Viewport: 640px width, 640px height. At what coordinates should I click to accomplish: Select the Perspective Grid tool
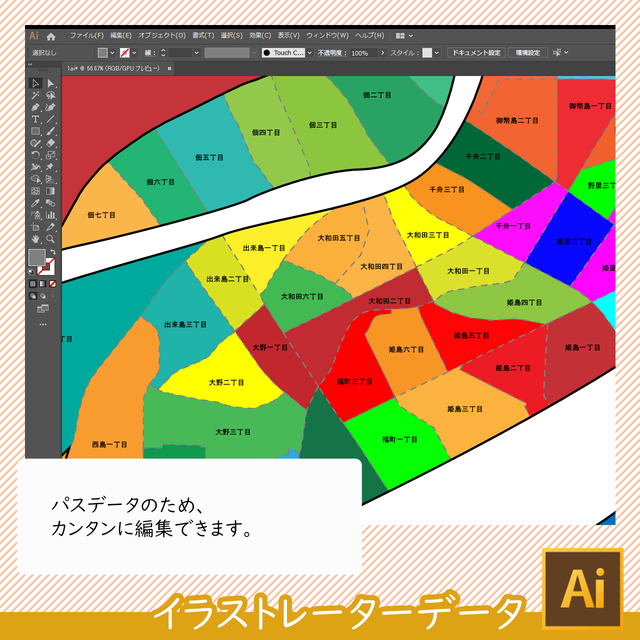(51, 179)
